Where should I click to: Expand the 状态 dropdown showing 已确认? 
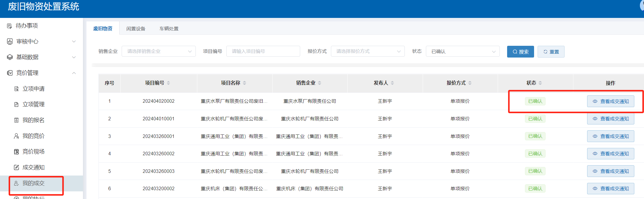click(463, 51)
